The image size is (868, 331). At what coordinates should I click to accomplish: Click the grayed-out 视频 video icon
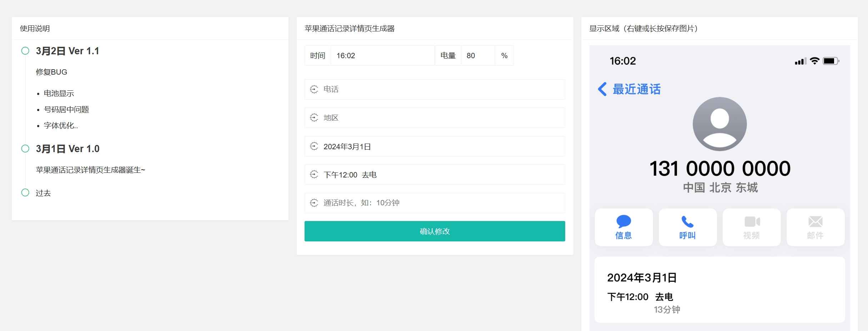tap(751, 222)
